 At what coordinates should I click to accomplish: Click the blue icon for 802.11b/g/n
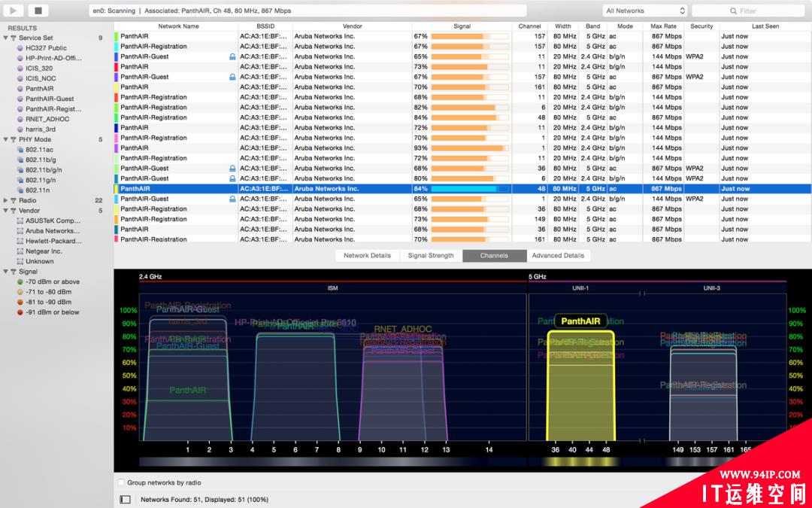(20, 169)
